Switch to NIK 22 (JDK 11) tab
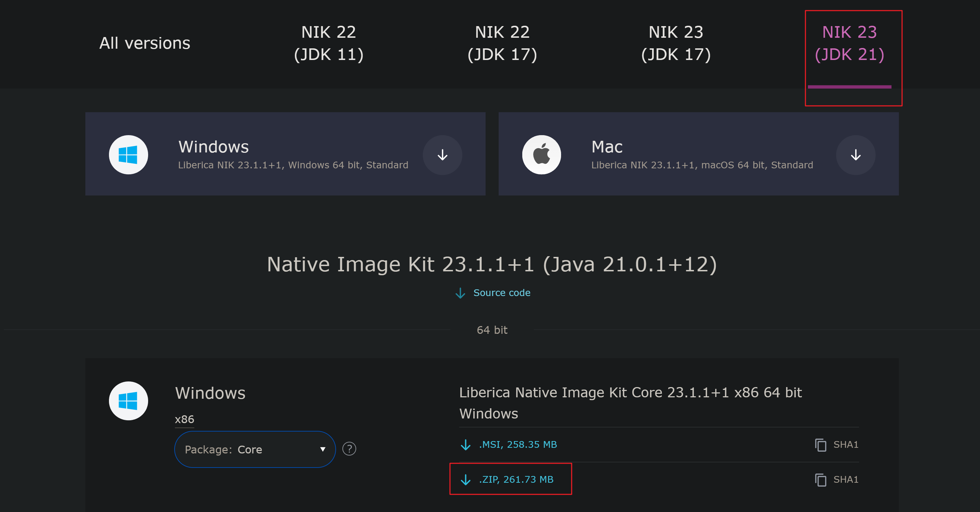This screenshot has width=980, height=512. coord(329,43)
